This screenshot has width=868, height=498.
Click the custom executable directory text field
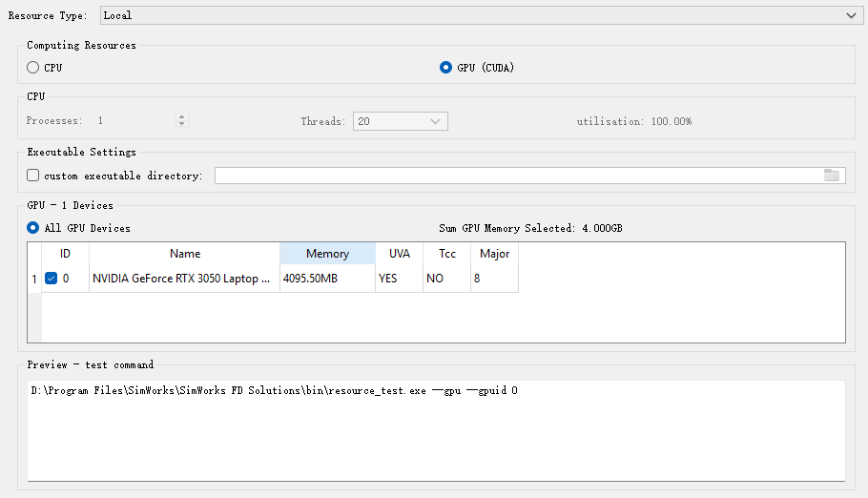click(x=518, y=176)
